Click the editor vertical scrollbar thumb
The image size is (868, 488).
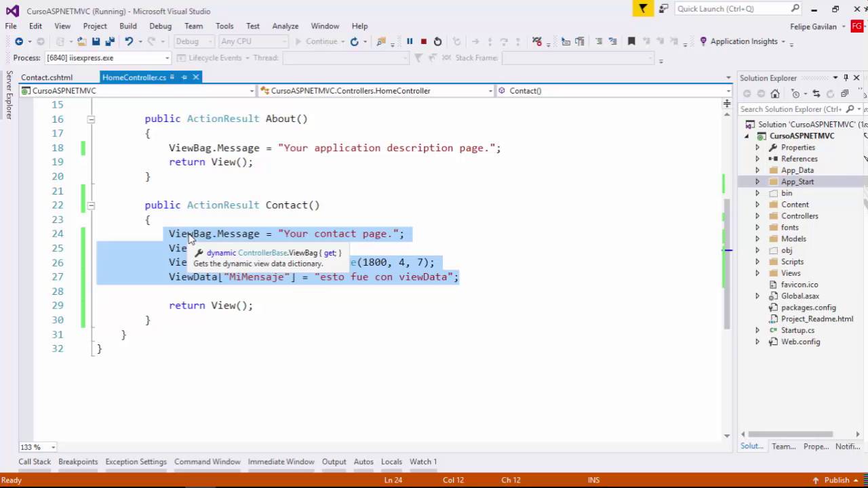click(x=728, y=264)
